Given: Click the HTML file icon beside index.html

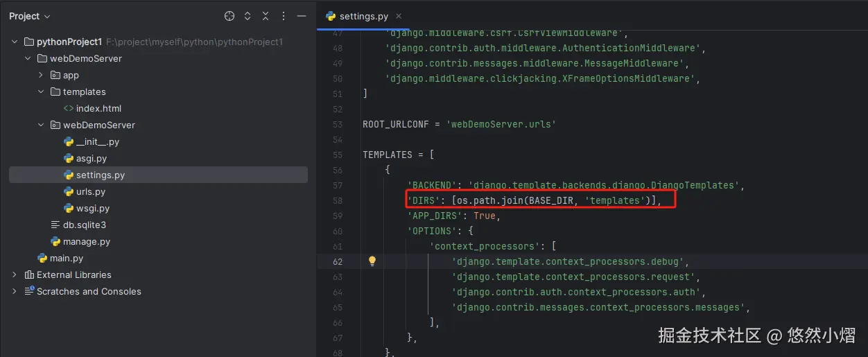Looking at the screenshot, I should tap(69, 108).
